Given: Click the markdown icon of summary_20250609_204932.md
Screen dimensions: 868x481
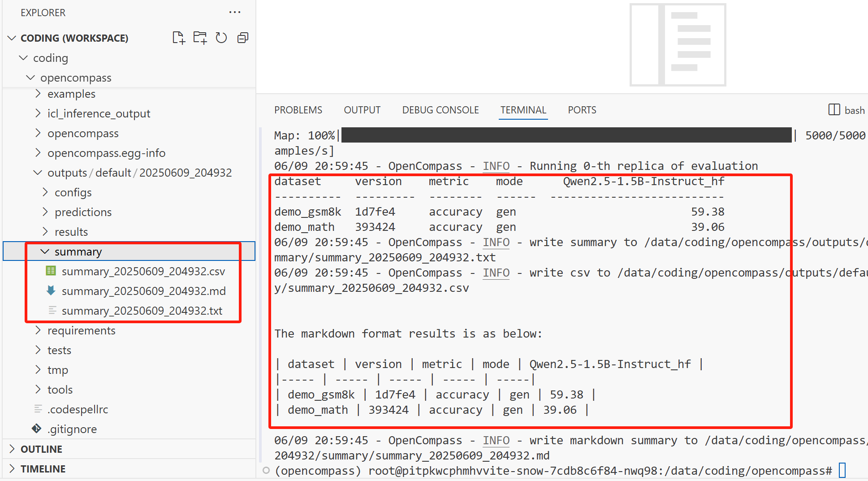Looking at the screenshot, I should [51, 290].
